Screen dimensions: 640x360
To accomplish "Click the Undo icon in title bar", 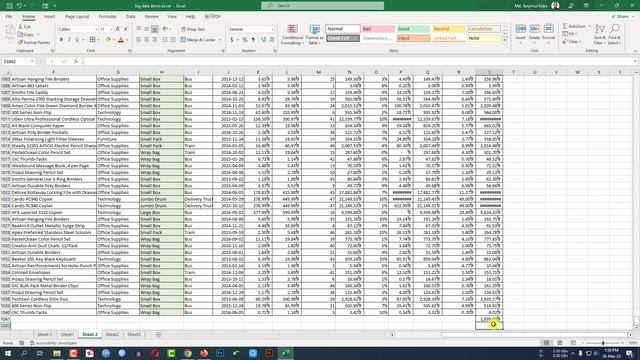I will (x=19, y=6).
